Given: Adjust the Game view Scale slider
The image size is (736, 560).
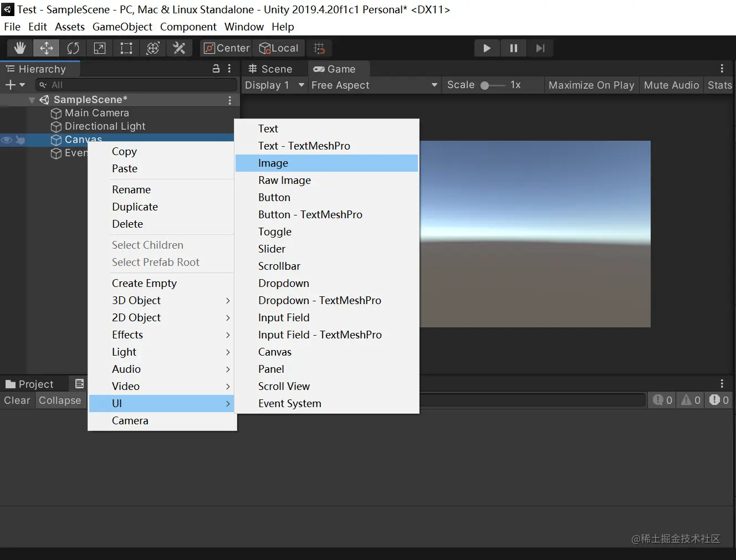Looking at the screenshot, I should [485, 85].
